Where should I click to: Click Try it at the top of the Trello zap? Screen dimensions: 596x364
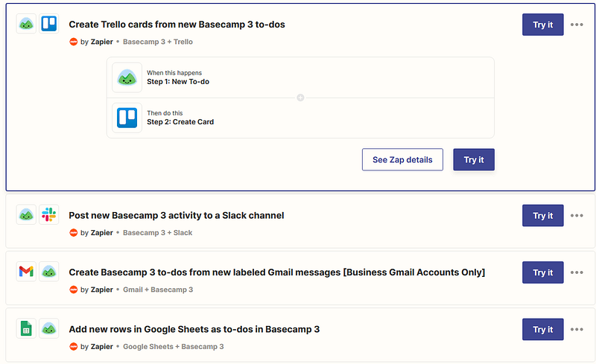coord(543,25)
